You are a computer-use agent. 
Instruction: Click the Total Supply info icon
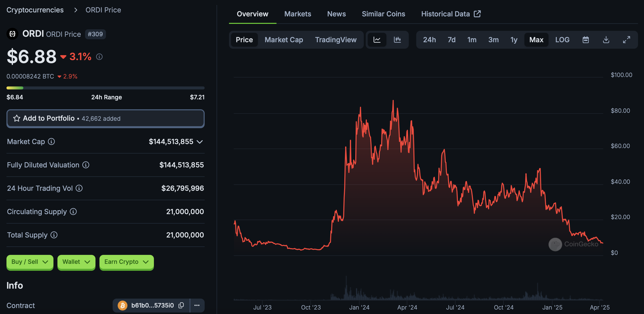[x=54, y=235]
